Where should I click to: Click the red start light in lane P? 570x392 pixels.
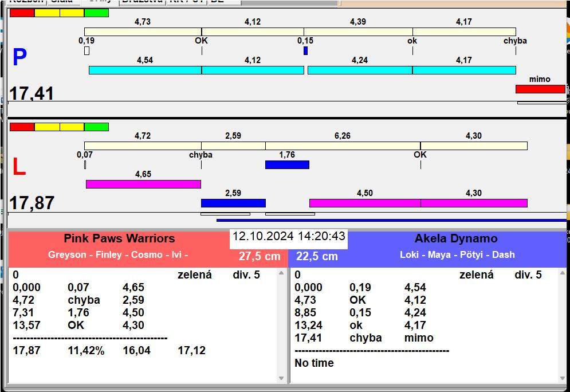click(x=22, y=13)
